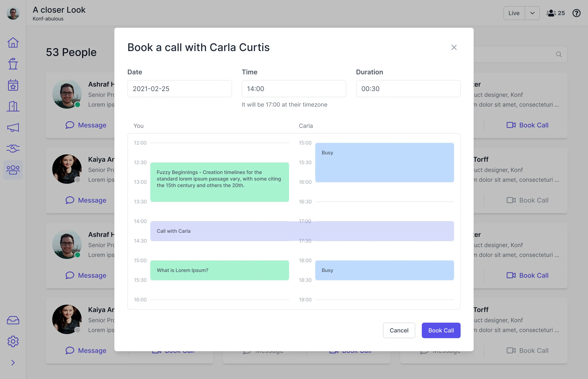Click 'It will be 17:00 at their timezone'
The height and width of the screenshot is (379, 588).
click(x=284, y=105)
